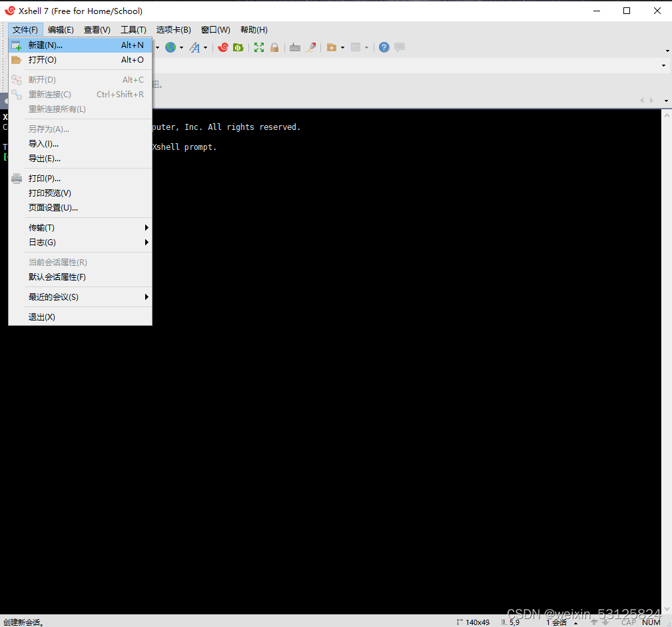This screenshot has width=672, height=627.
Task: Launch Xftp from the toolbar
Action: click(x=238, y=47)
